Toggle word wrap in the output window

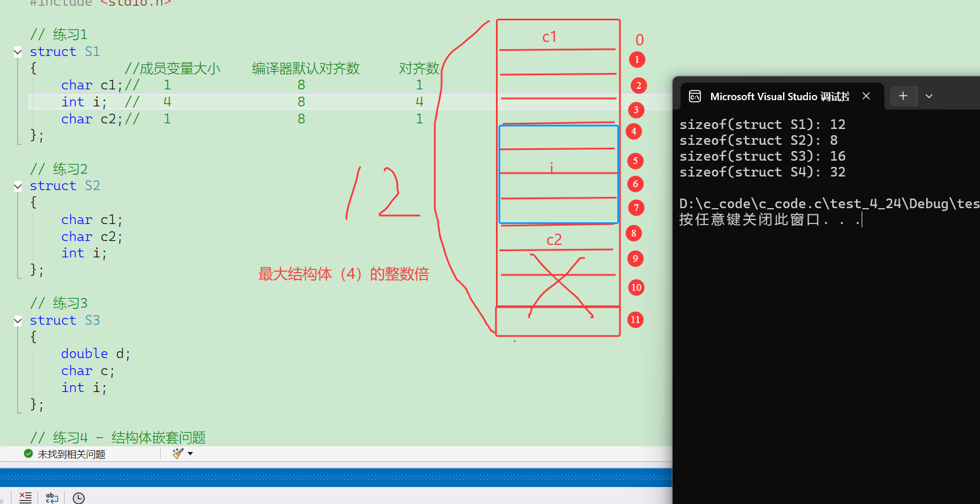point(52,498)
